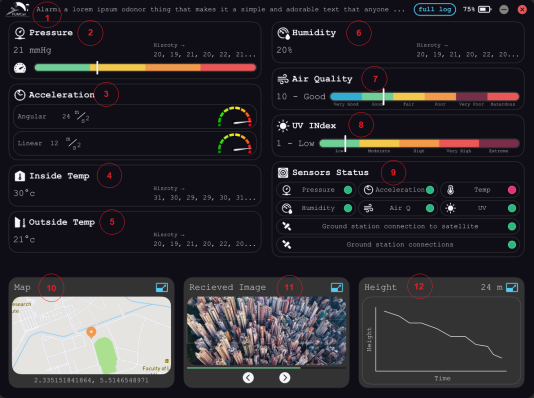Viewport: 534px width, 398px height.
Task: Click the '10 - Good' air quality value
Action: (x=301, y=97)
